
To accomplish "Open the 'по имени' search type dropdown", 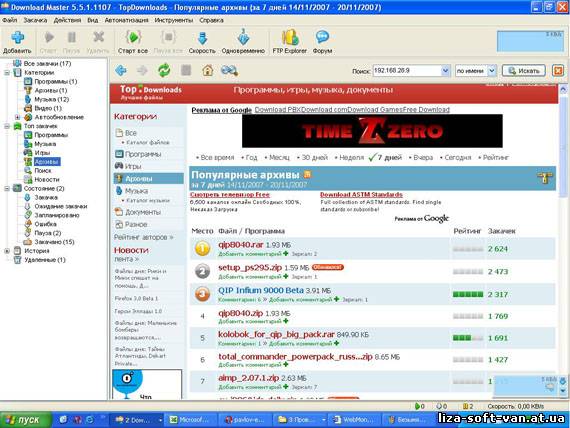I will [x=492, y=71].
